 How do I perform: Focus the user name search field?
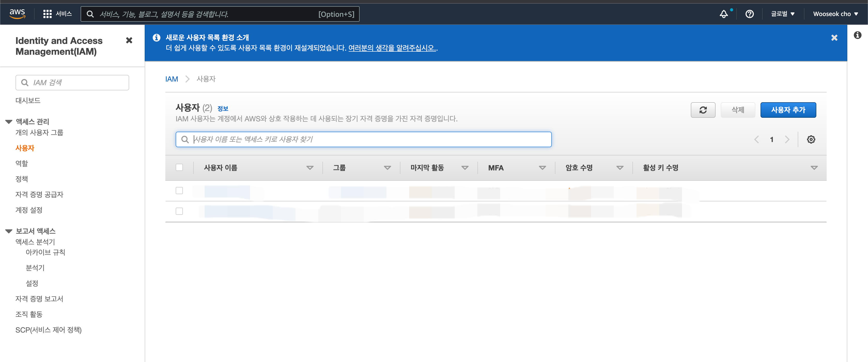point(363,139)
